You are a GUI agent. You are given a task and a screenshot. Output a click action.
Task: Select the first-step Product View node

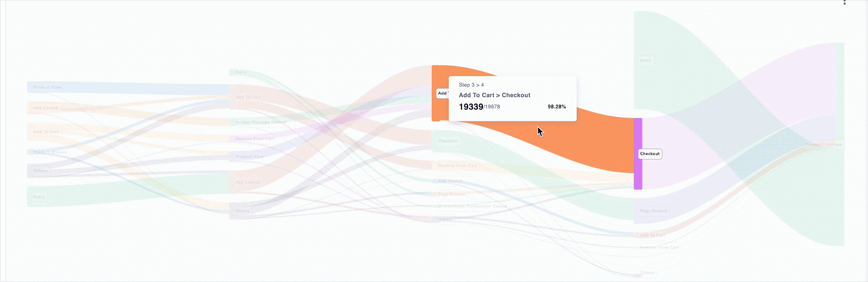coord(47,87)
